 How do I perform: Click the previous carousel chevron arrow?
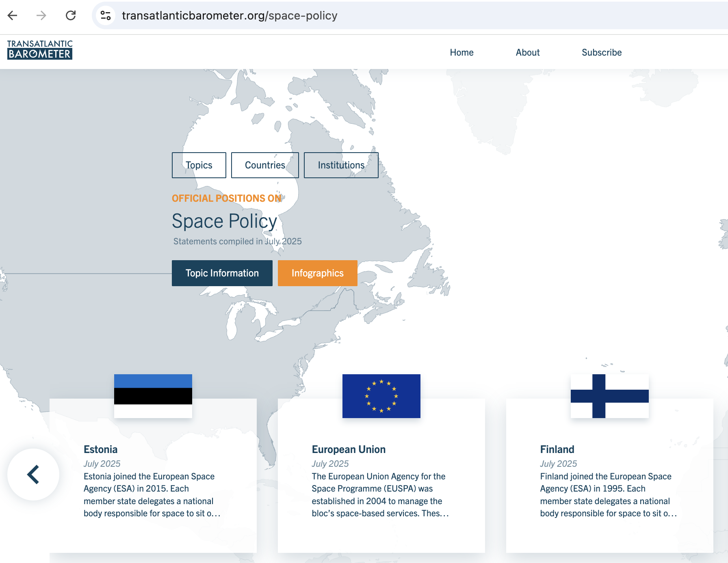click(x=33, y=475)
